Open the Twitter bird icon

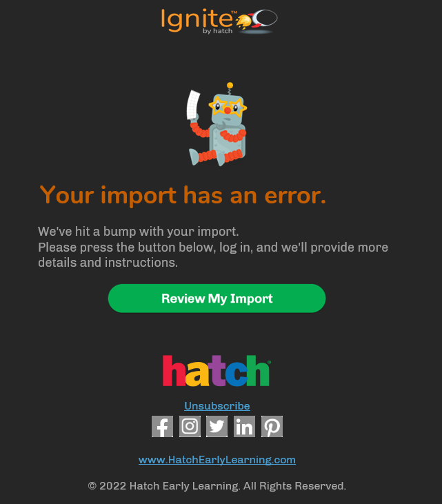click(217, 426)
